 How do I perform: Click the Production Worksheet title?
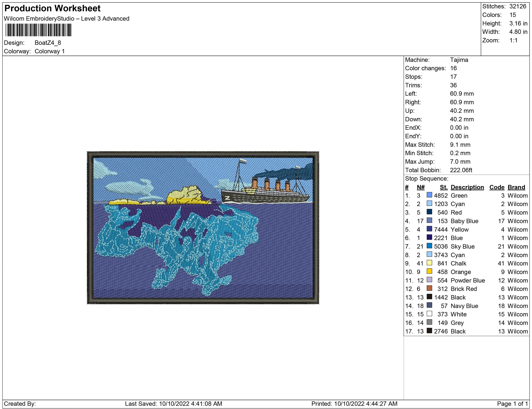[x=52, y=8]
